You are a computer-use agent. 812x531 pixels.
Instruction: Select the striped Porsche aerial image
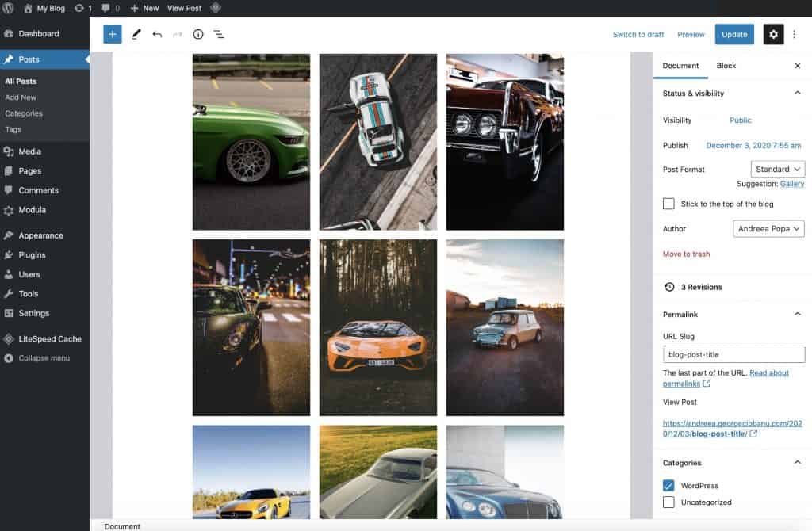378,142
